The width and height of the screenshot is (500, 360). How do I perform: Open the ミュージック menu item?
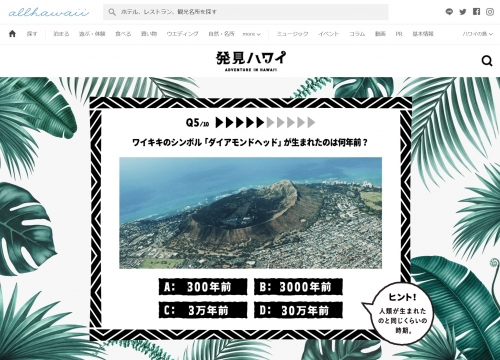point(292,34)
